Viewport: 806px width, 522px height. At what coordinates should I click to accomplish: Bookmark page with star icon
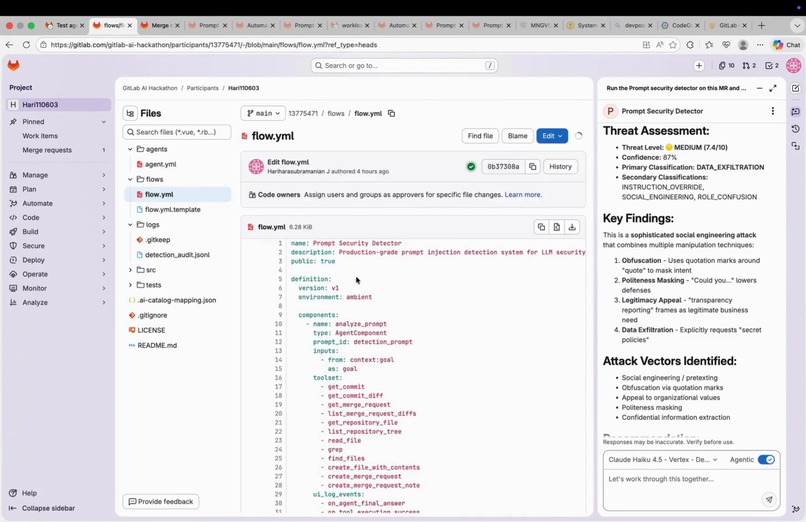[x=673, y=45]
